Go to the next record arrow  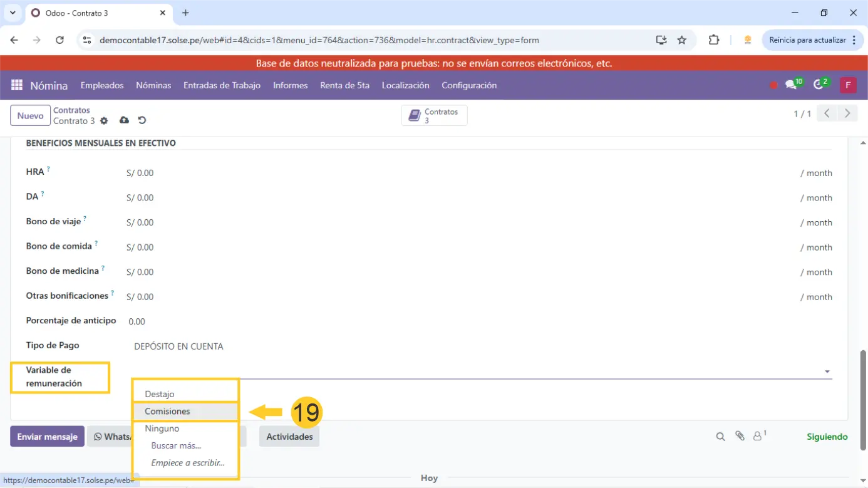[x=847, y=113]
